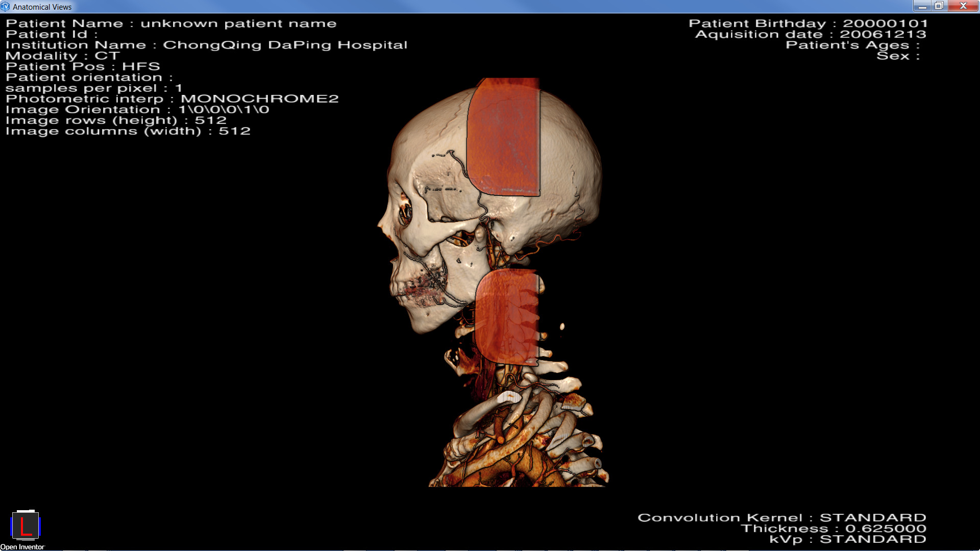
Task: Click the red L orientation cube face
Action: (x=25, y=526)
